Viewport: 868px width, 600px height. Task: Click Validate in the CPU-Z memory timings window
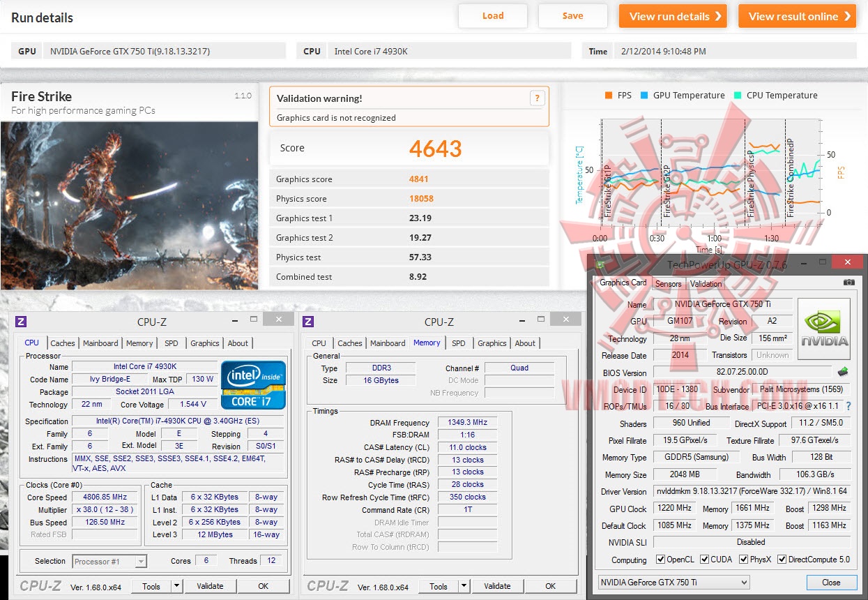point(497,586)
